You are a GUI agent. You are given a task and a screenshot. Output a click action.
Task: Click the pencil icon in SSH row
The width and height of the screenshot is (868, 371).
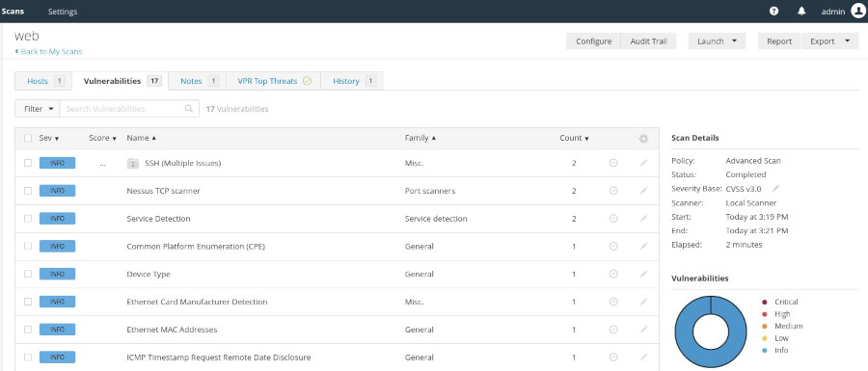pos(643,163)
